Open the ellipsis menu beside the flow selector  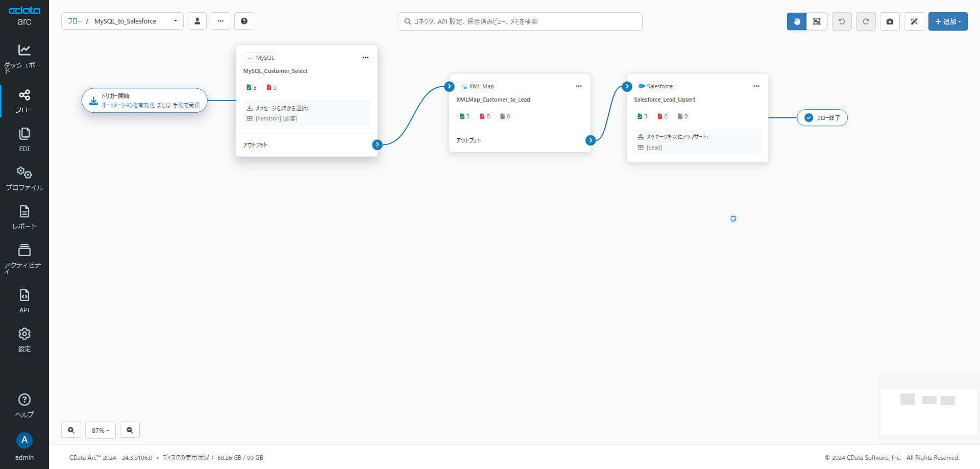[x=220, y=21]
